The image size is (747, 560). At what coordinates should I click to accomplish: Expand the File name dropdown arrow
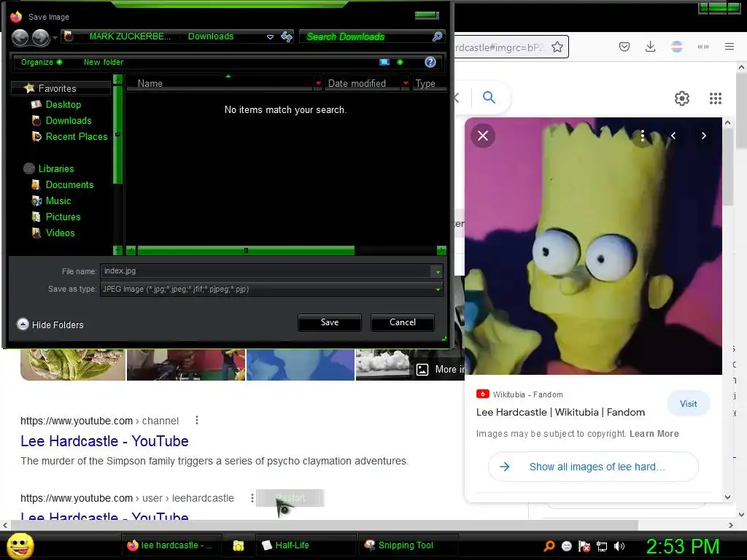point(438,271)
